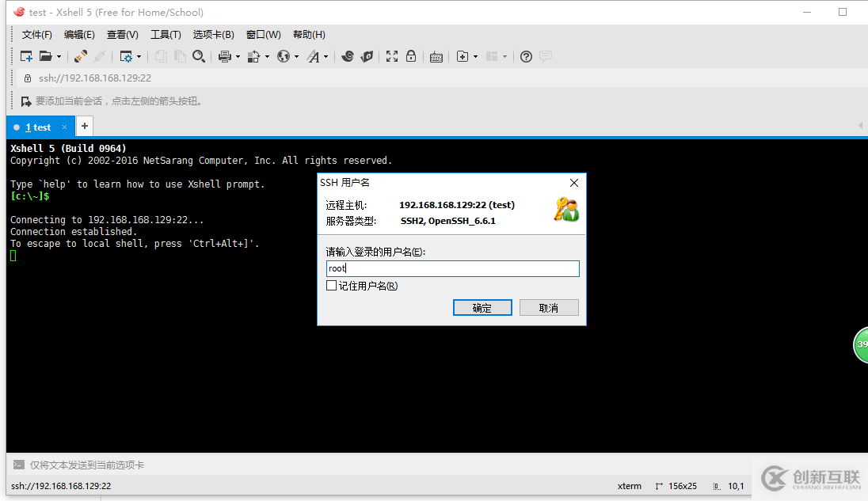Select the Find tool magnifier icon
Image resolution: width=868 pixels, height=501 pixels.
(200, 56)
